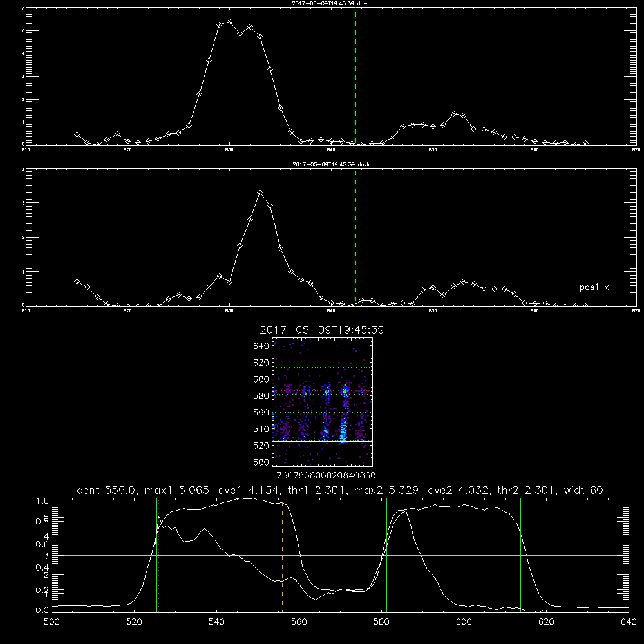Click the leftmost diamond marker in dawn plot
644x644 pixels.
77,135
